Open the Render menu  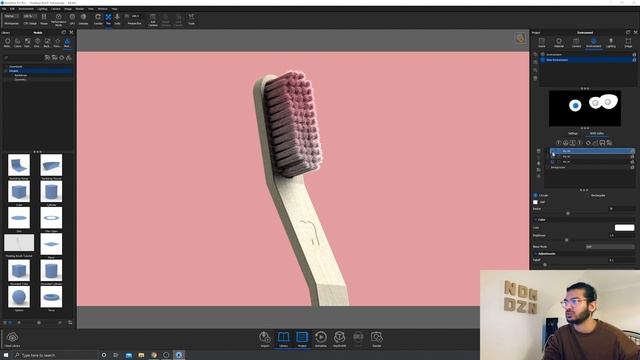(80, 9)
